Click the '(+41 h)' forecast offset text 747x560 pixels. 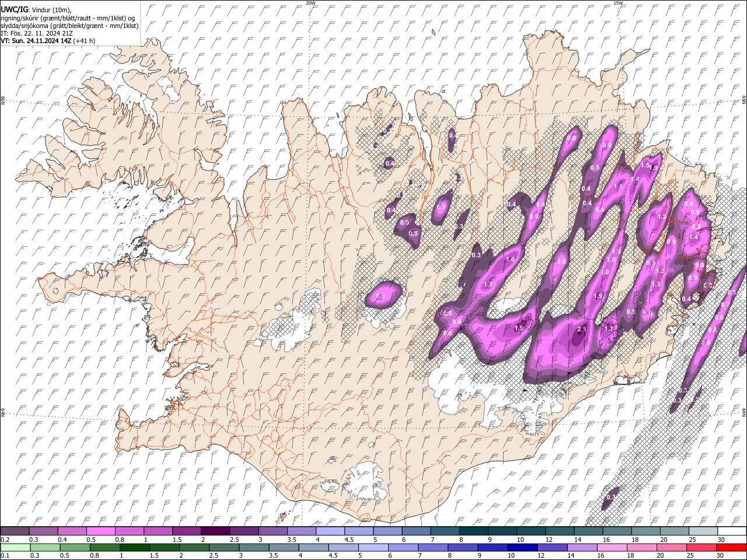84,41
